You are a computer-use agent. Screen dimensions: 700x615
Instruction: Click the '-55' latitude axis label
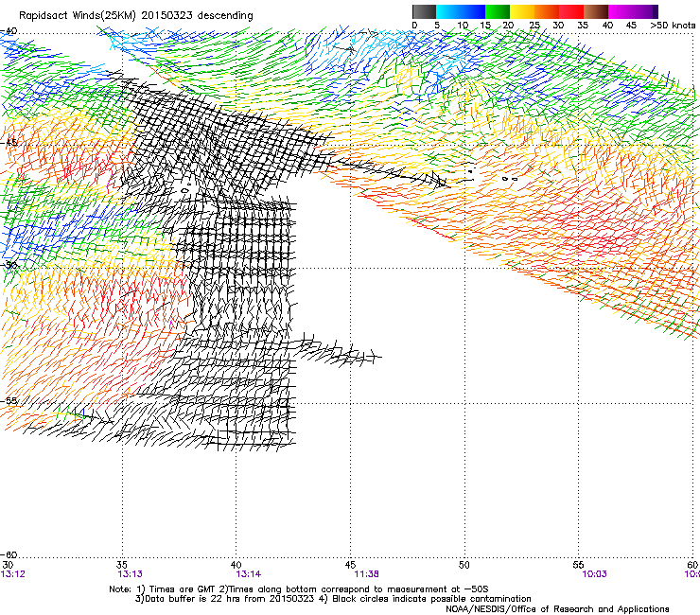point(9,400)
